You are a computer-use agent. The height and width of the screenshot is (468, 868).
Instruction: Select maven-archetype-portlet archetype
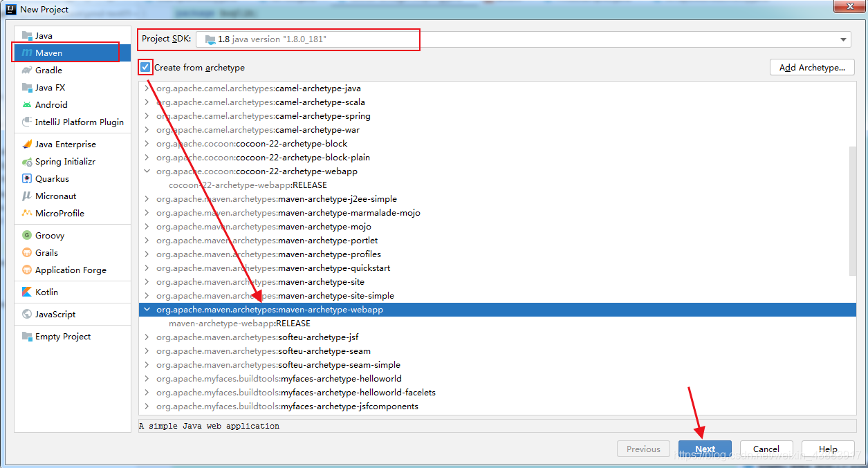tap(267, 240)
